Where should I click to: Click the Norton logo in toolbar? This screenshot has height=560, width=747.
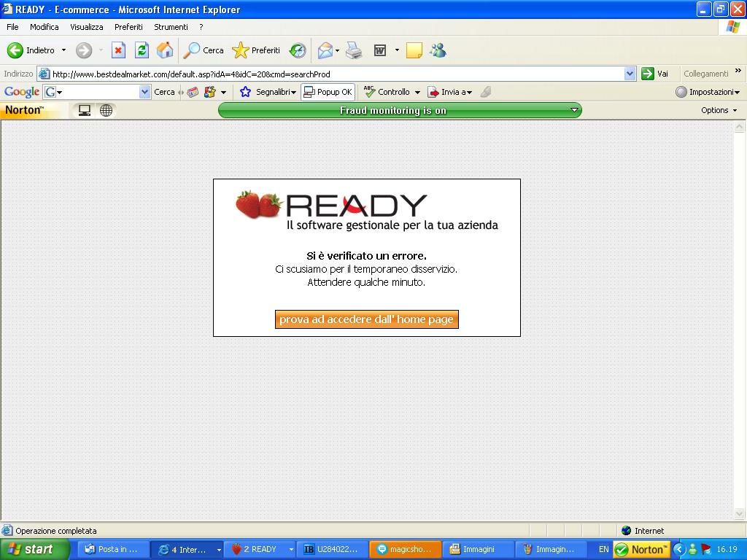coord(24,110)
